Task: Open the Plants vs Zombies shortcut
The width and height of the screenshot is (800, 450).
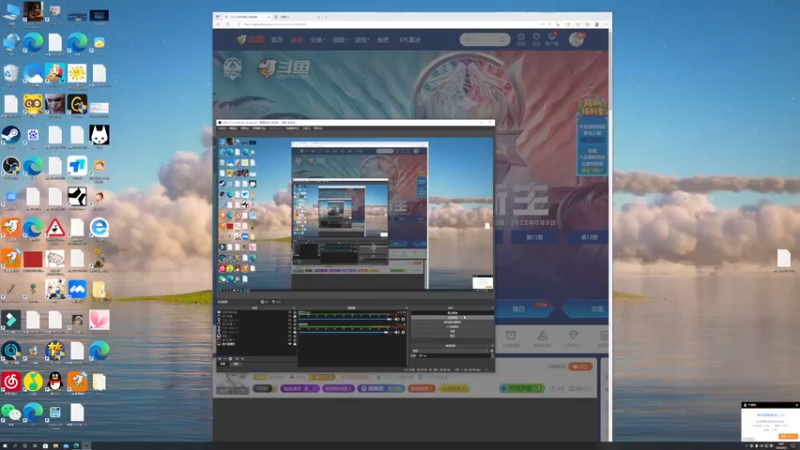Action: (x=99, y=258)
